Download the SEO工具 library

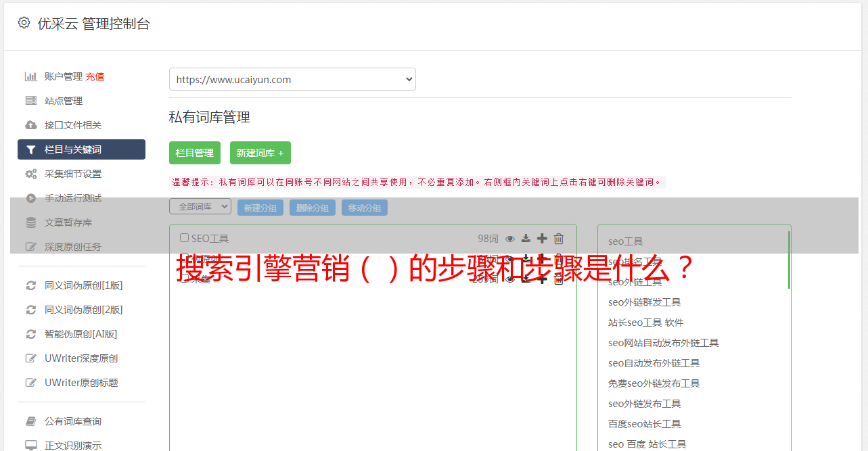[x=526, y=239]
